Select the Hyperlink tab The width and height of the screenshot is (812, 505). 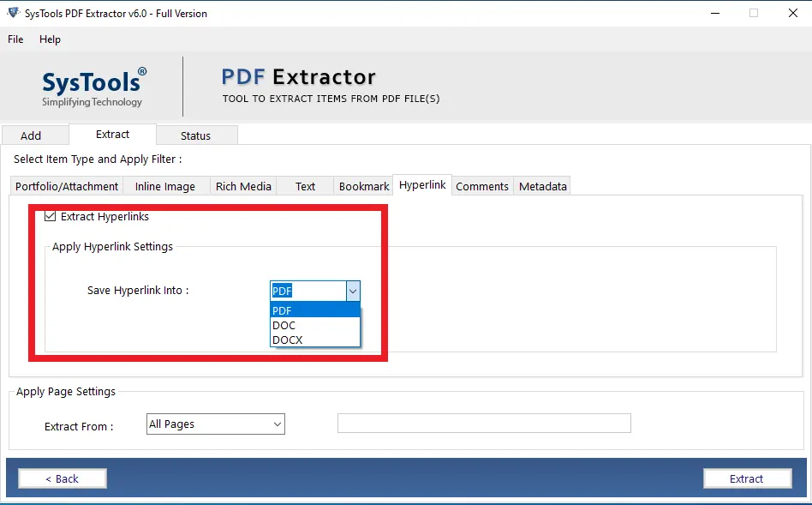[x=422, y=185]
